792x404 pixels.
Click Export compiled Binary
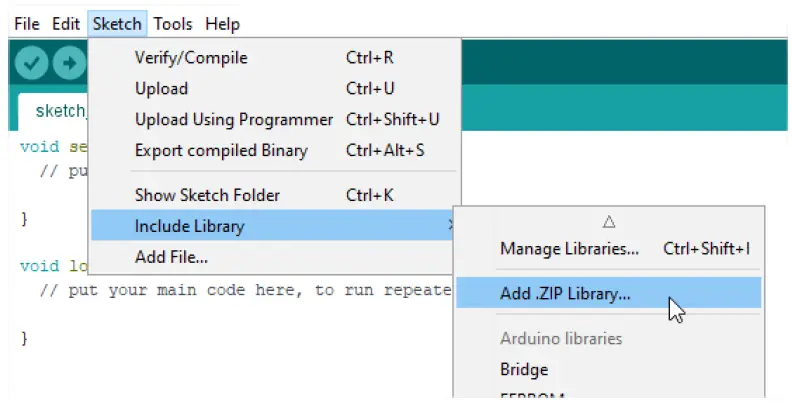point(221,151)
